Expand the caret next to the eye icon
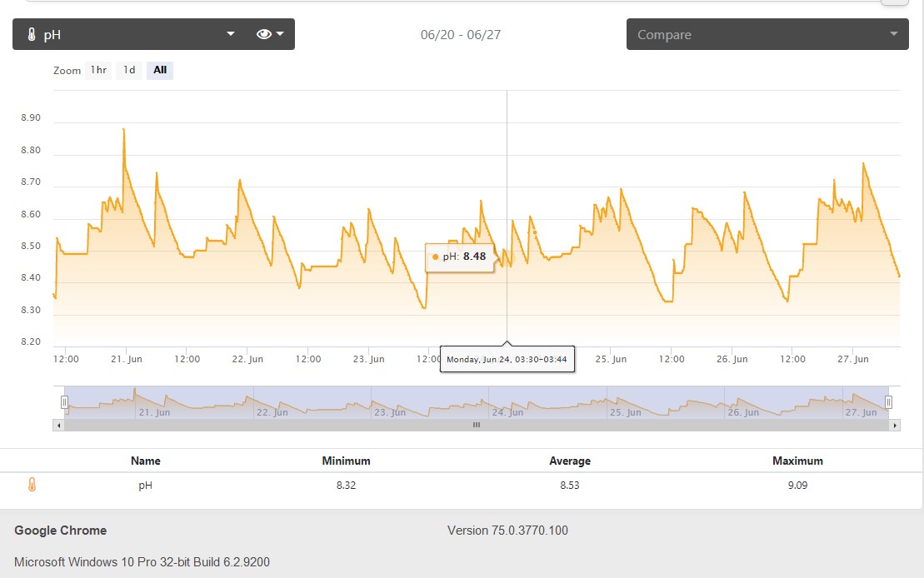Viewport: 924px width, 578px height. coord(280,34)
